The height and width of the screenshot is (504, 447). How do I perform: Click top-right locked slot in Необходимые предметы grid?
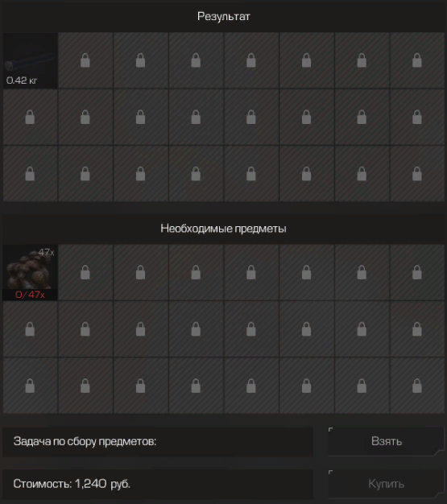point(417,272)
